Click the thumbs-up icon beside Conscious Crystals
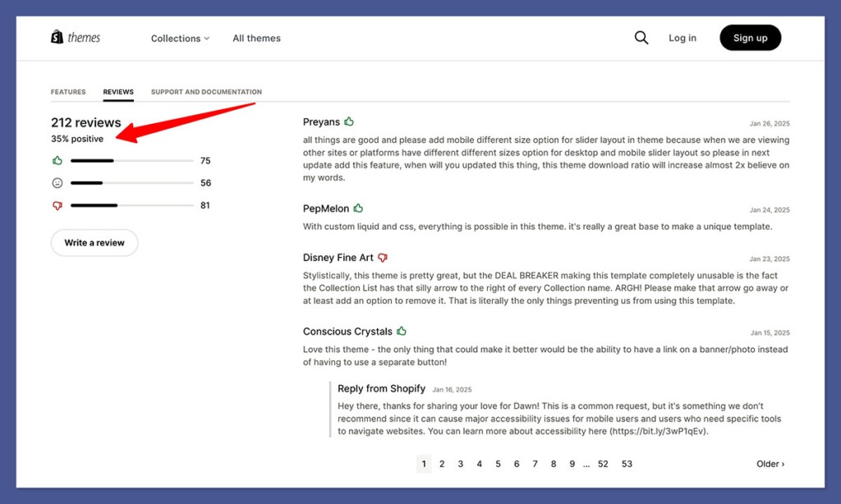841x504 pixels. pyautogui.click(x=401, y=331)
